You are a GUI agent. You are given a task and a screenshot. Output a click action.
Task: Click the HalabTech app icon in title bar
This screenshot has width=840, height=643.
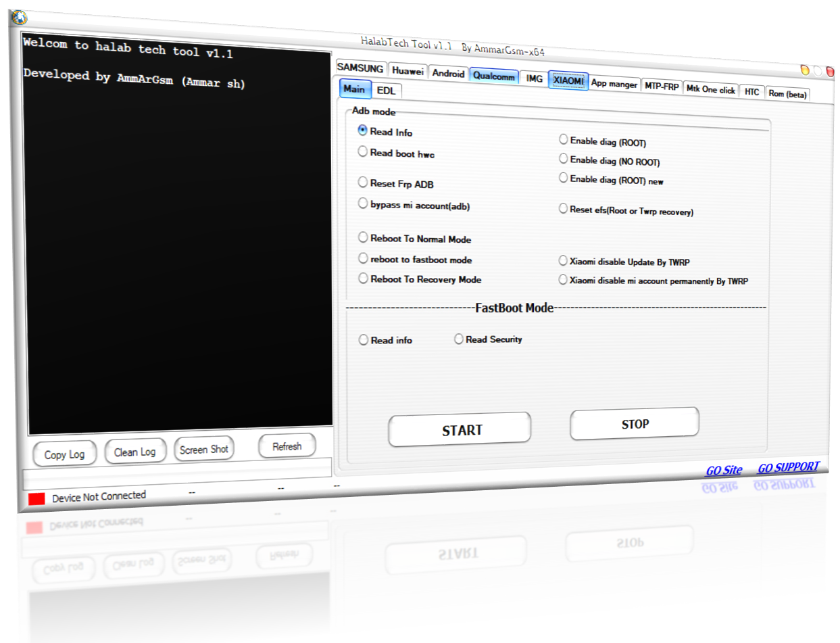pyautogui.click(x=19, y=17)
